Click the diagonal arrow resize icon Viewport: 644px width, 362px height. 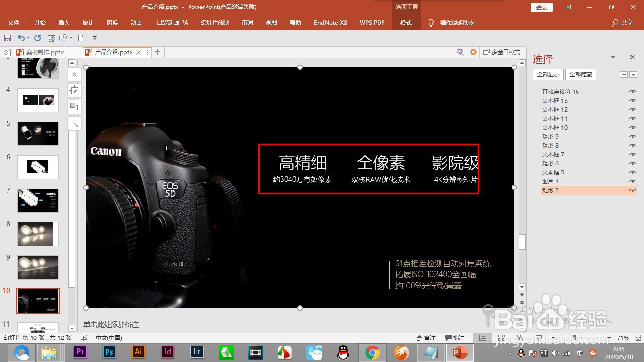click(74, 123)
